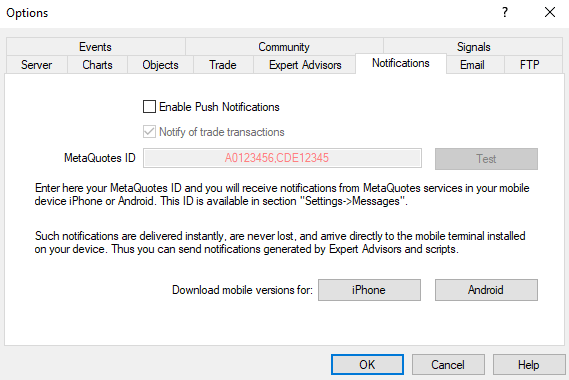Switch to the Community tab
Viewport: 569px width, 380px height.
[x=284, y=47]
